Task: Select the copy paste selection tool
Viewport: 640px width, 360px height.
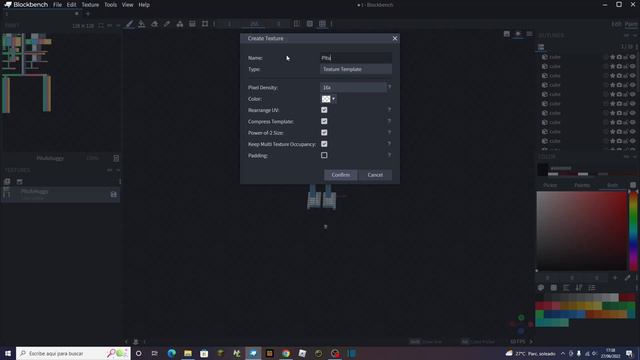Action: (x=205, y=24)
